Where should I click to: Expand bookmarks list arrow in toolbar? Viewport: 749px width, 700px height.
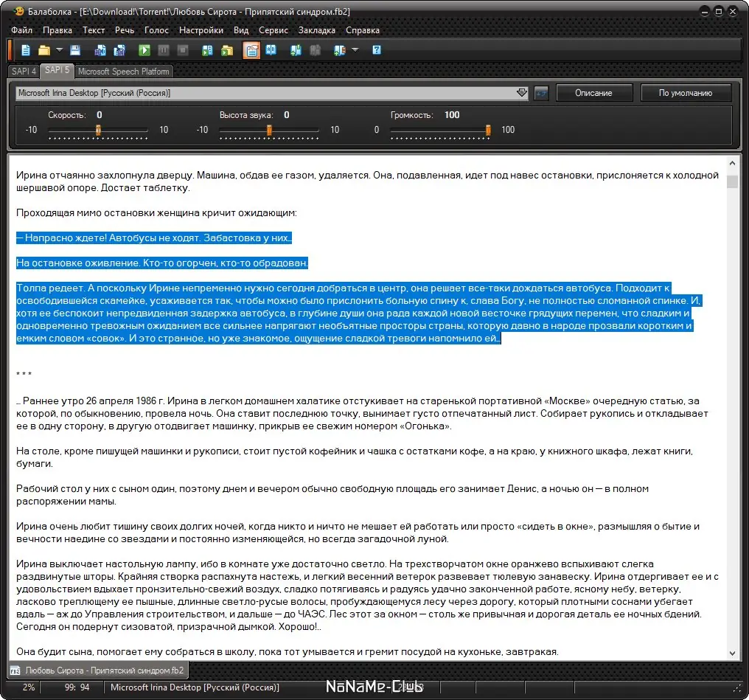pos(355,49)
